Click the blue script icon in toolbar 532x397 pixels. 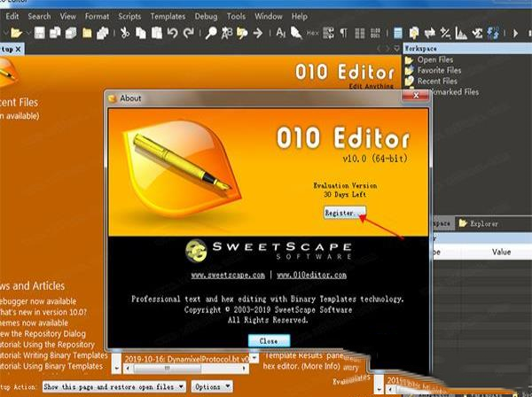pyautogui.click(x=493, y=33)
